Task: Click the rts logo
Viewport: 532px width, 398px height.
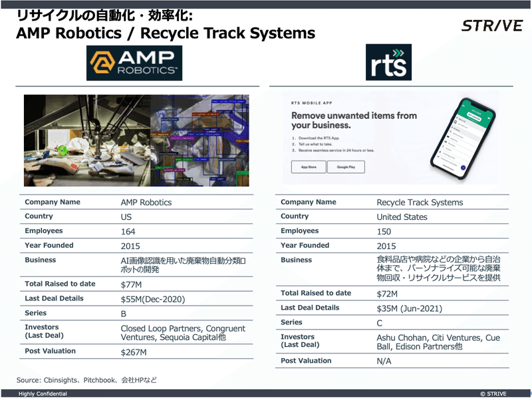Action: [388, 62]
